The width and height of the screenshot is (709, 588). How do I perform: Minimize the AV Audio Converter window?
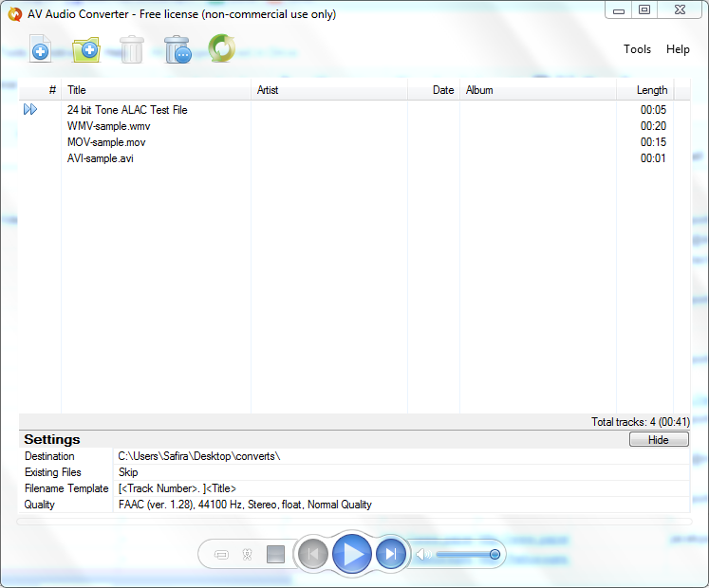619,9
